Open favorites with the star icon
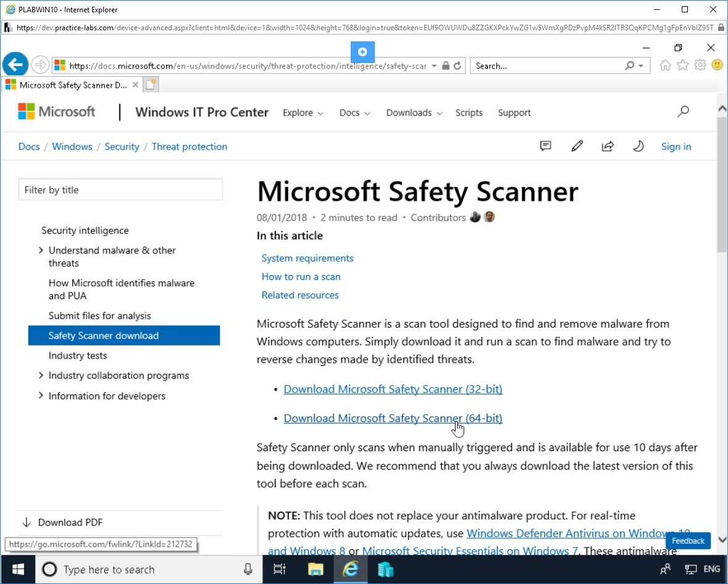Viewport: 728px width, 584px height. 682,65
